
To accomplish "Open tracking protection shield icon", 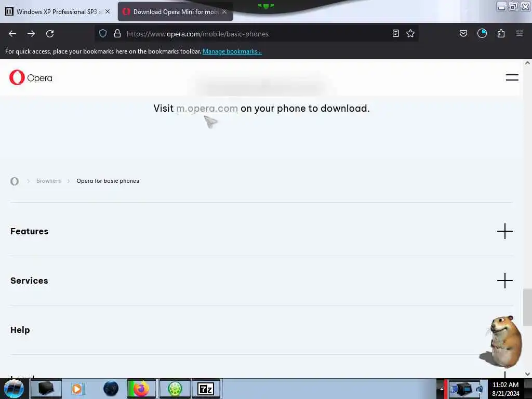I will click(103, 33).
